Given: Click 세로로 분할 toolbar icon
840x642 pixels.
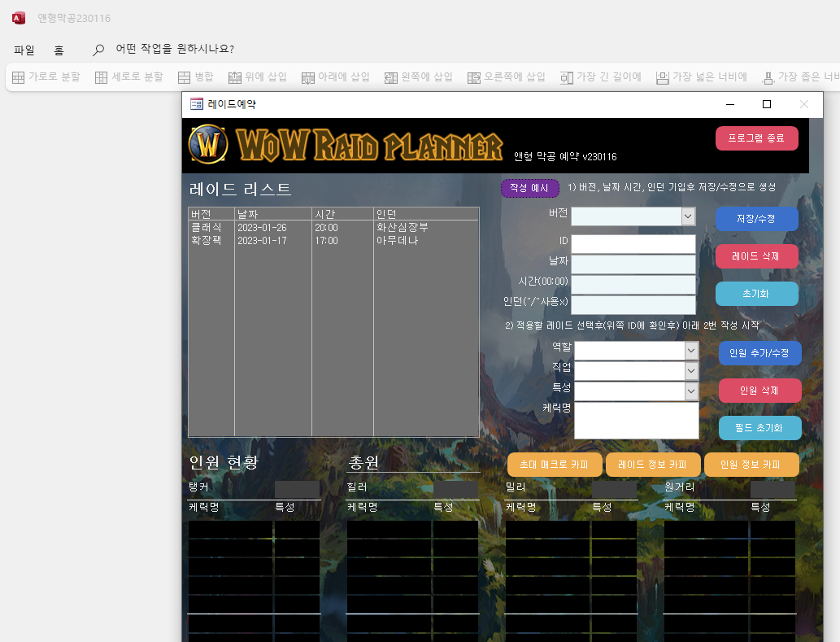Looking at the screenshot, I should (102, 77).
